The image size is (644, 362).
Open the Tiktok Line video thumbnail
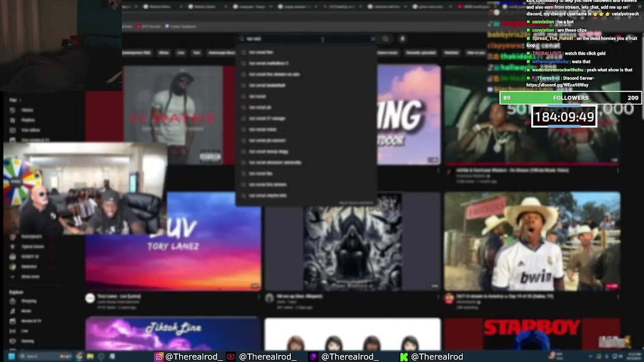tap(173, 333)
